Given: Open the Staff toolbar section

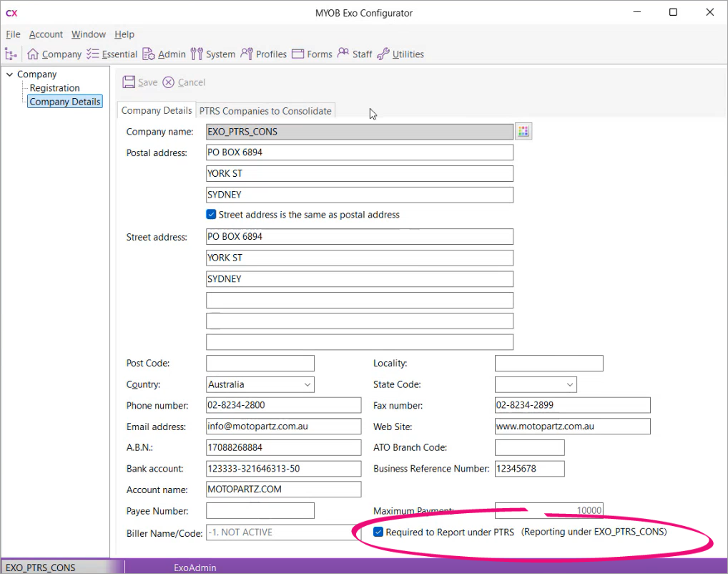Looking at the screenshot, I should (355, 54).
